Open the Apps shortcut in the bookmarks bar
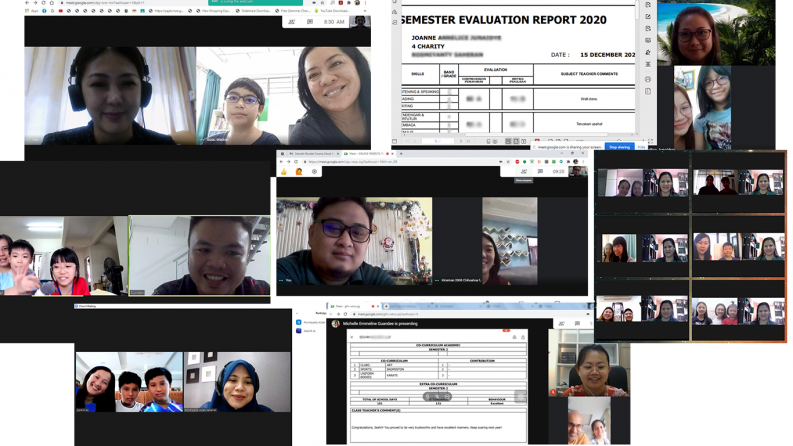Viewport: 793px width, 446px height. coord(33,11)
